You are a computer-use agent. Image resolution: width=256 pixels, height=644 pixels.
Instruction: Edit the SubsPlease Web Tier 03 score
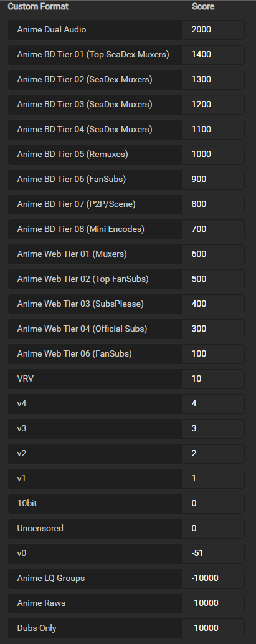pyautogui.click(x=213, y=304)
